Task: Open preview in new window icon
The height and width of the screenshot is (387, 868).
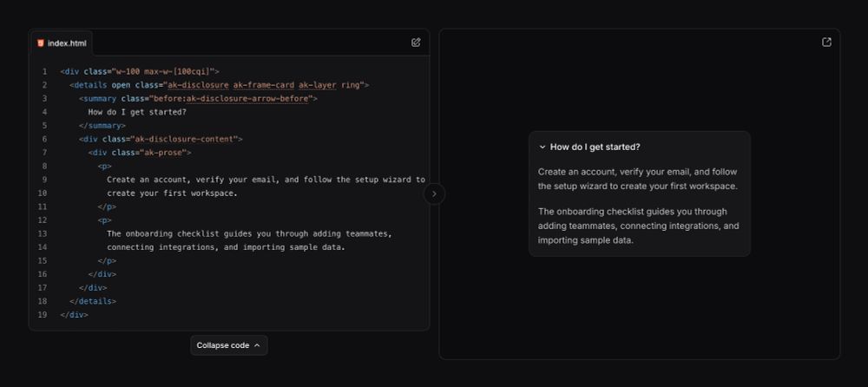Action: point(826,42)
